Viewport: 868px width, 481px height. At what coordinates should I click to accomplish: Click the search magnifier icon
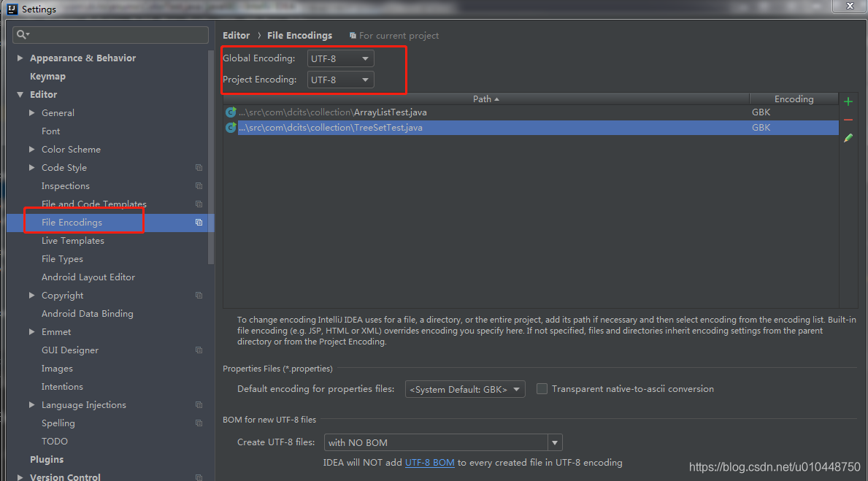pos(22,34)
